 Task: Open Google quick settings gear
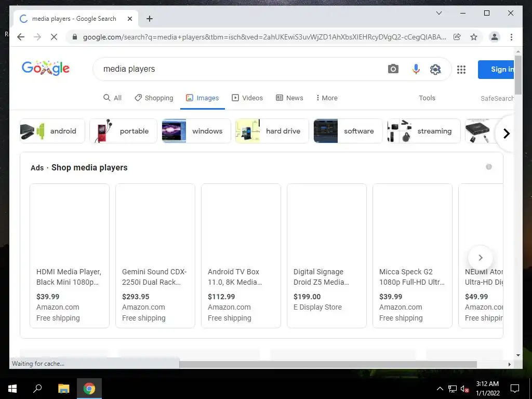[x=435, y=69]
